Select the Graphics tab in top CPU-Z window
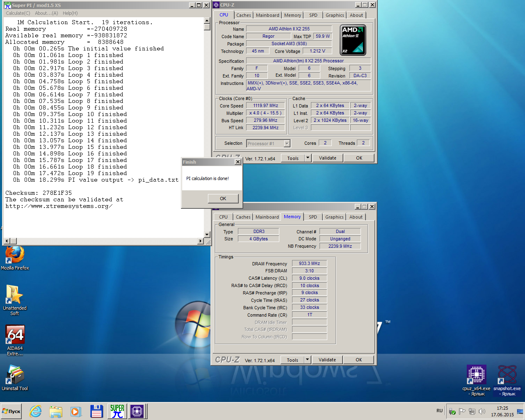This screenshot has height=420, width=525. pyautogui.click(x=335, y=15)
